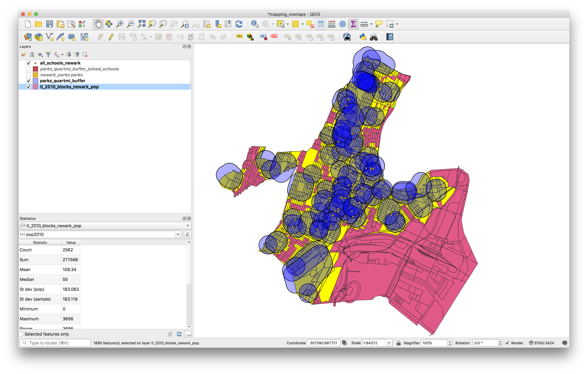Select the parks_quartmi_buffer layer item
Image resolution: width=588 pixels, height=374 pixels.
pos(63,81)
